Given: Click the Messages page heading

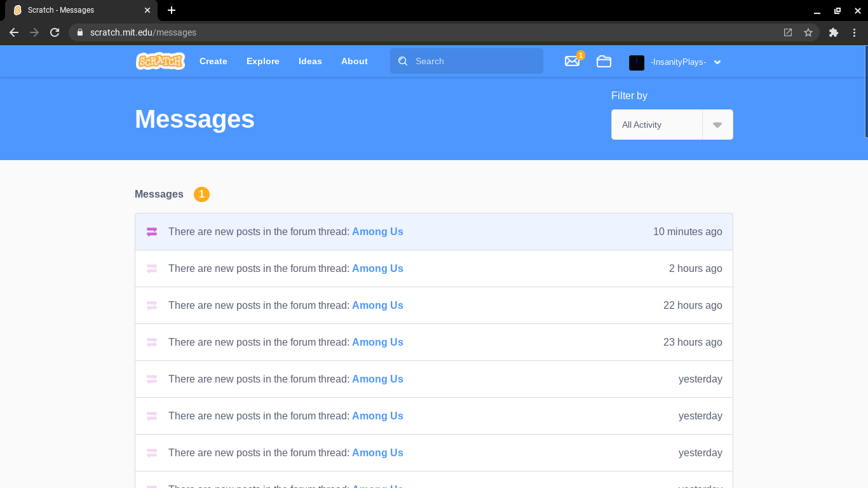Looking at the screenshot, I should tap(194, 119).
